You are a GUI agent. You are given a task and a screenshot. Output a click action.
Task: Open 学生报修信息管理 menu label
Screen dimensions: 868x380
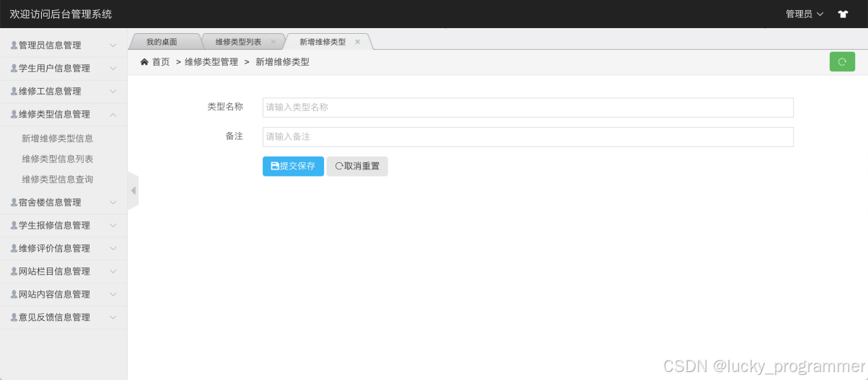54,225
